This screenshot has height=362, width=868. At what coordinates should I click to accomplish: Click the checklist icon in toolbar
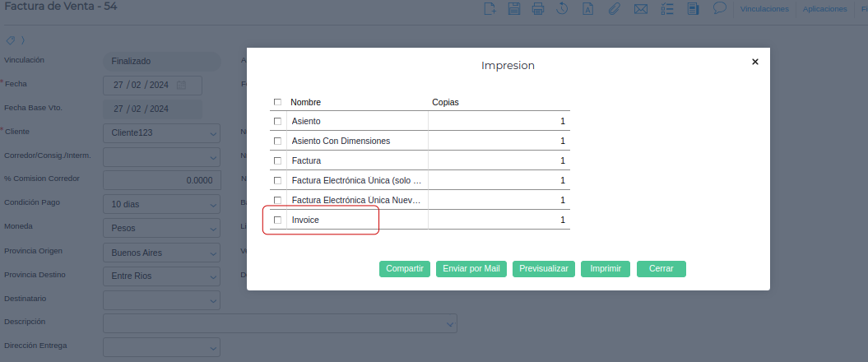(x=666, y=9)
